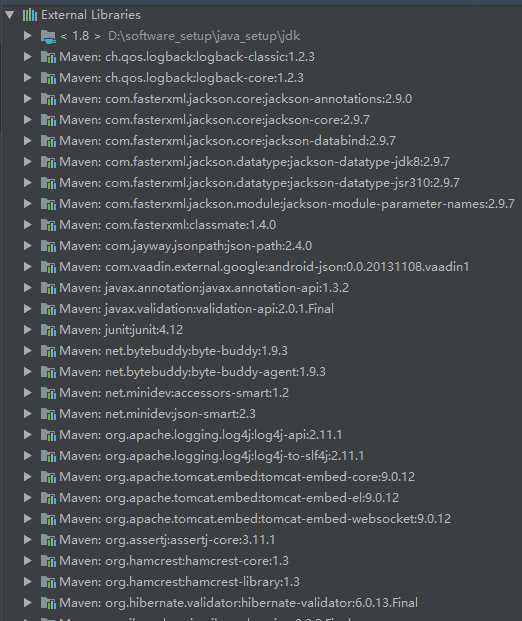Click the jackson-datatype-jsr310 library icon

[x=48, y=183]
